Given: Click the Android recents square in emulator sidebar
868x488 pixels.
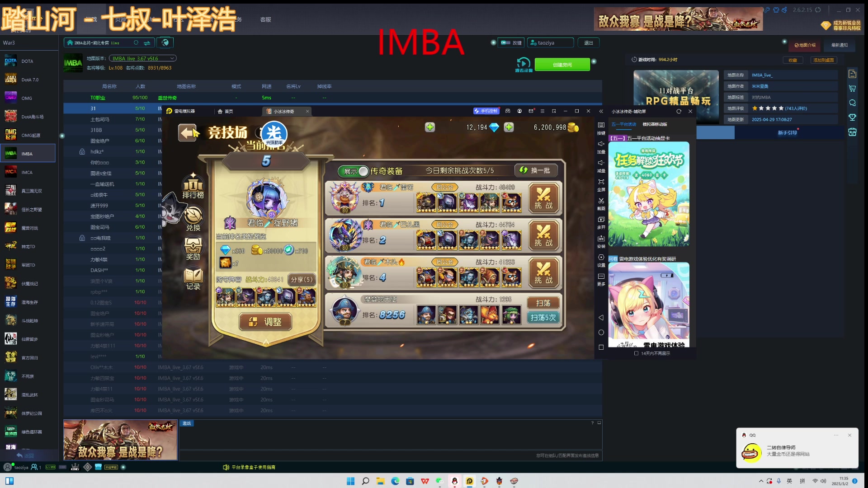Looking at the screenshot, I should tap(601, 347).
